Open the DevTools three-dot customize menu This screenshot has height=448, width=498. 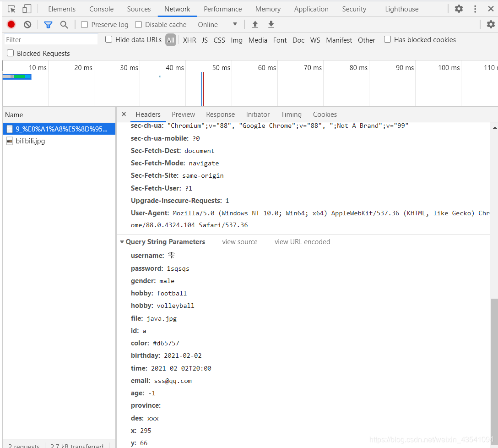coord(475,9)
